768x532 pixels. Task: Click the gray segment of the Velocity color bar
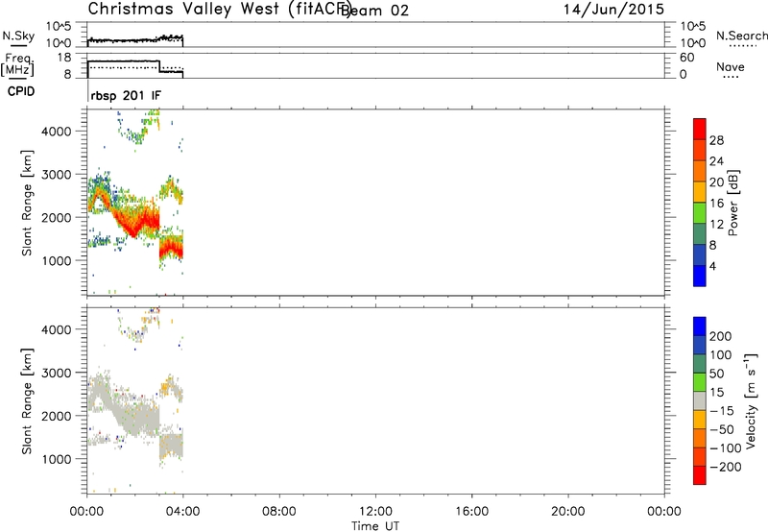[x=700, y=401]
